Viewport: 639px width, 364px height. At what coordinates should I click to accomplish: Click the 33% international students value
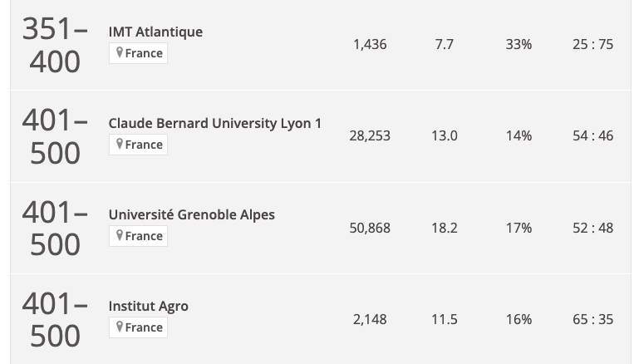click(519, 44)
